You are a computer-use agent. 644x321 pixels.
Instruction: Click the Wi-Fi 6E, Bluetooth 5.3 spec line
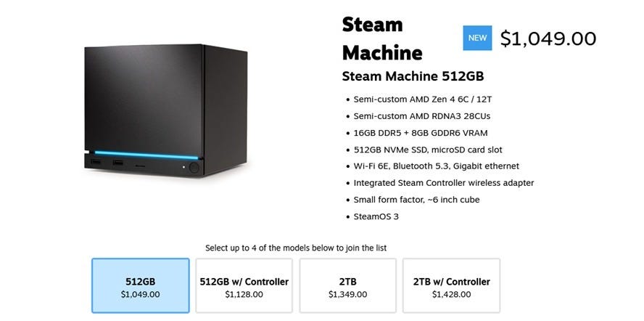pyautogui.click(x=433, y=166)
